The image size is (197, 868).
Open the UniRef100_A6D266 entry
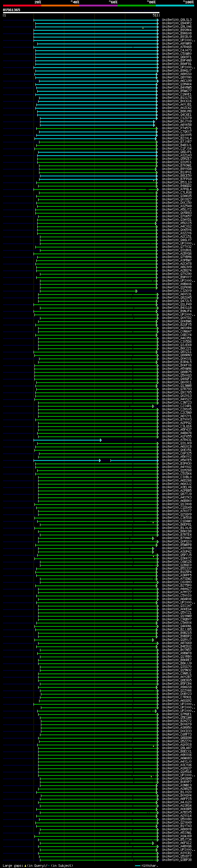(176, 481)
